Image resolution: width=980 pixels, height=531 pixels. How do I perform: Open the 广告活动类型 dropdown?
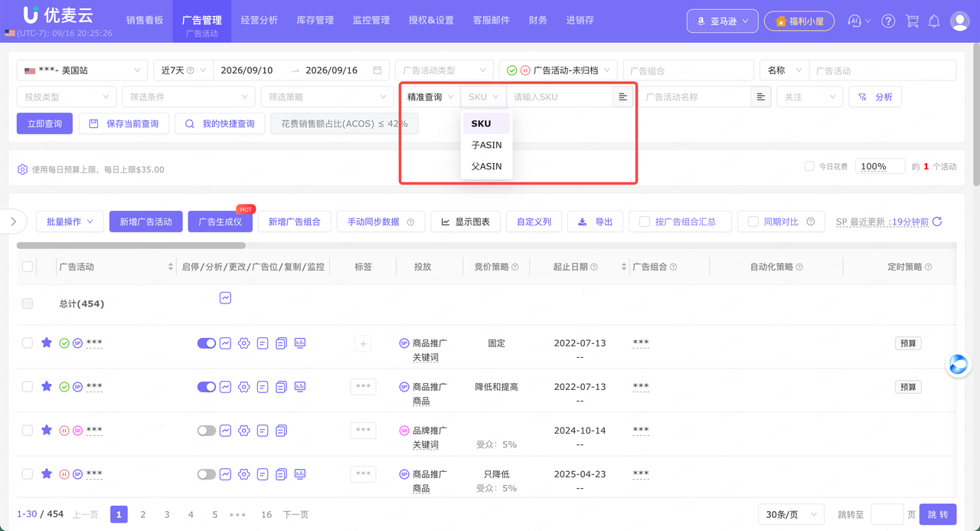[444, 70]
